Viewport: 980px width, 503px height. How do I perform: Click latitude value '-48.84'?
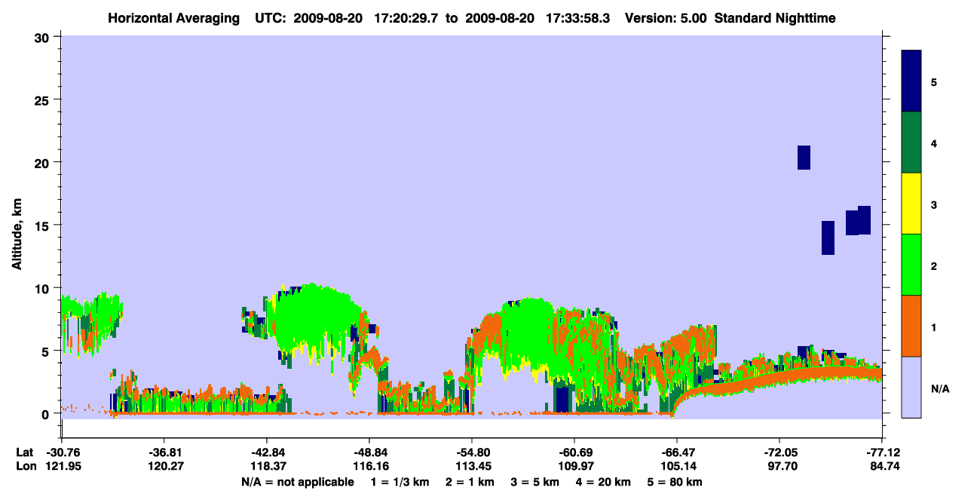pyautogui.click(x=369, y=452)
